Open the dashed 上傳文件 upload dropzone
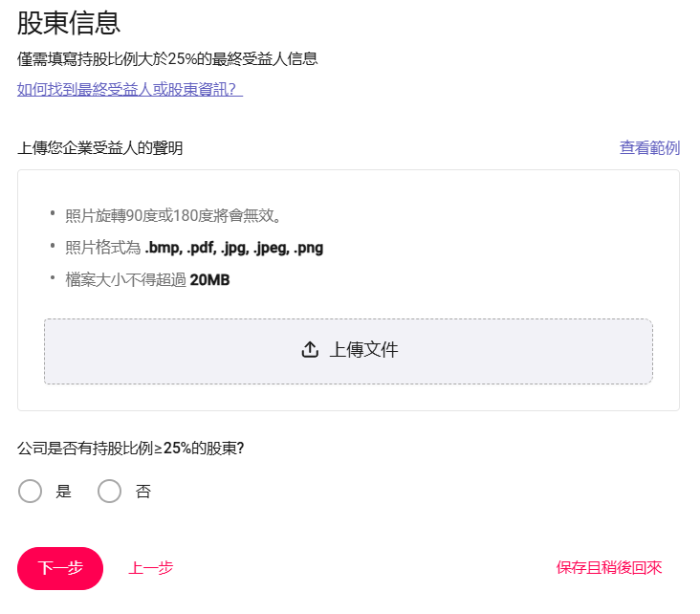Screen dimensions: 700x614 click(348, 351)
